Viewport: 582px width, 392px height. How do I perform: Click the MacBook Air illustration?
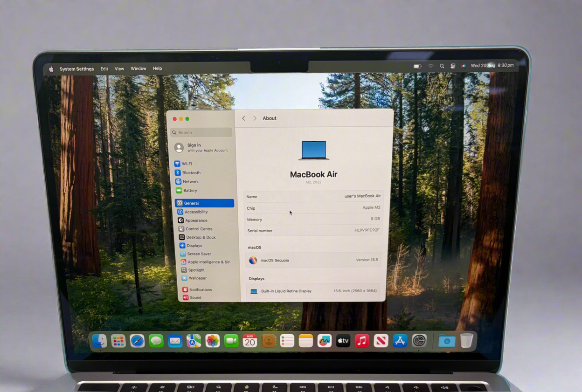(314, 151)
